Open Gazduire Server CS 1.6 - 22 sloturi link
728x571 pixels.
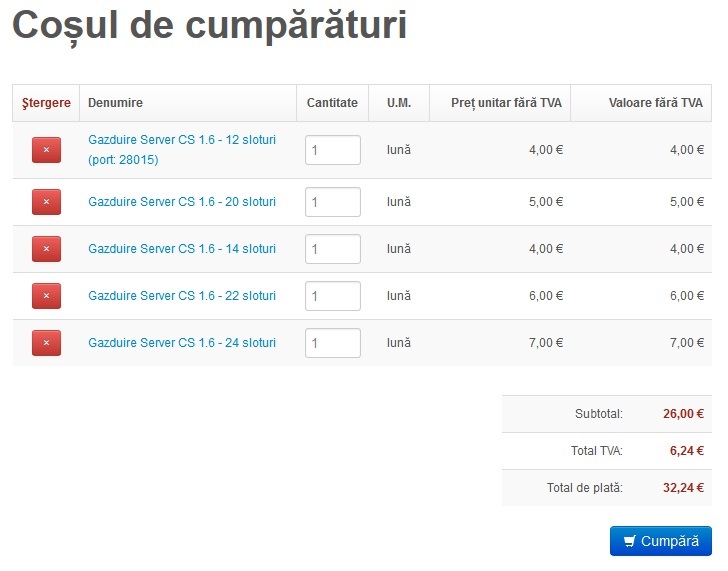coord(182,296)
